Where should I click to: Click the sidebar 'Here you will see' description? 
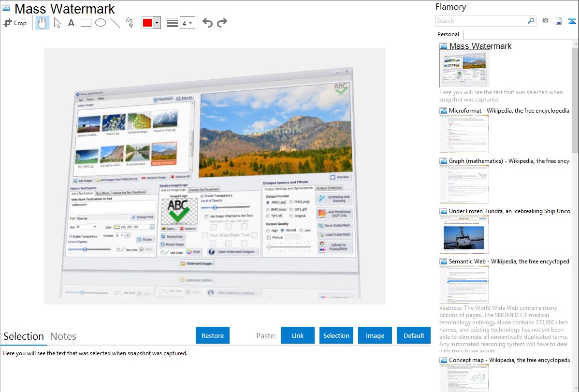pos(501,96)
